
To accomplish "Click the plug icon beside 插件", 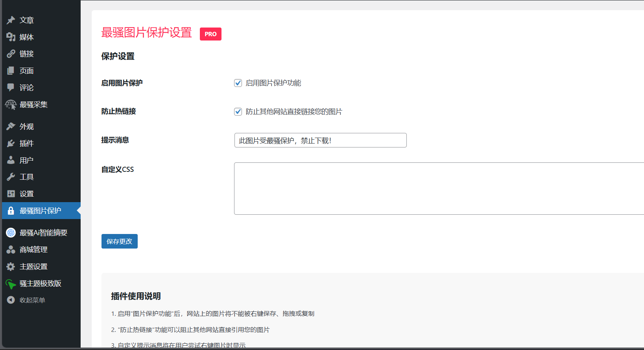I will point(11,144).
